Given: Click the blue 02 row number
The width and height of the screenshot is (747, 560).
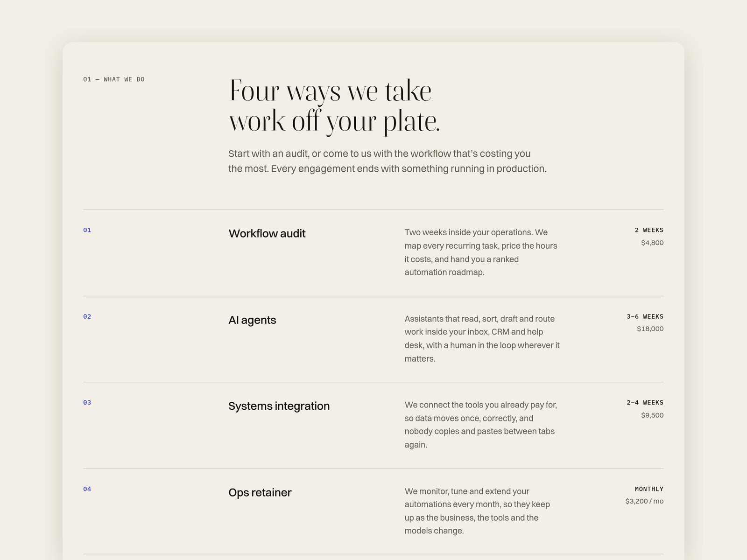Looking at the screenshot, I should click(x=87, y=316).
